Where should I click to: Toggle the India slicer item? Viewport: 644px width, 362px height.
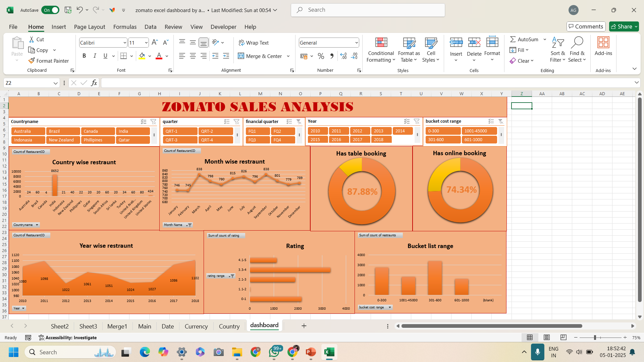click(x=133, y=131)
